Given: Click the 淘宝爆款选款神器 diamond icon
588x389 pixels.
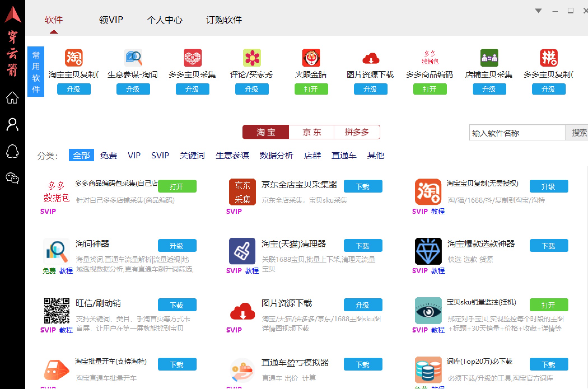Looking at the screenshot, I should pos(428,251).
